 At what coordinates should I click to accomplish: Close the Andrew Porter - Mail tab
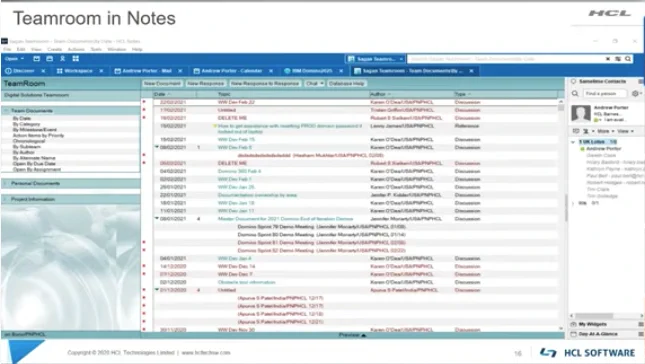click(x=180, y=71)
